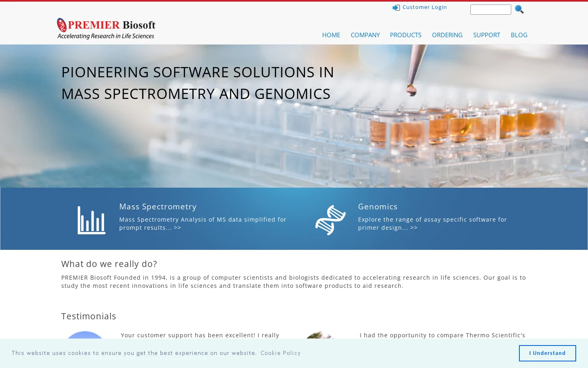Open the Cookie Policy link
Image resolution: width=588 pixels, height=368 pixels.
[x=281, y=353]
